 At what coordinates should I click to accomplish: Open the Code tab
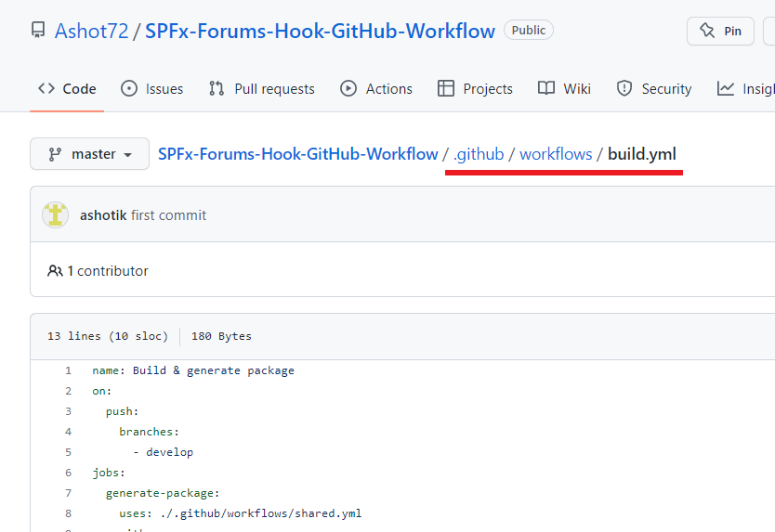coord(67,88)
